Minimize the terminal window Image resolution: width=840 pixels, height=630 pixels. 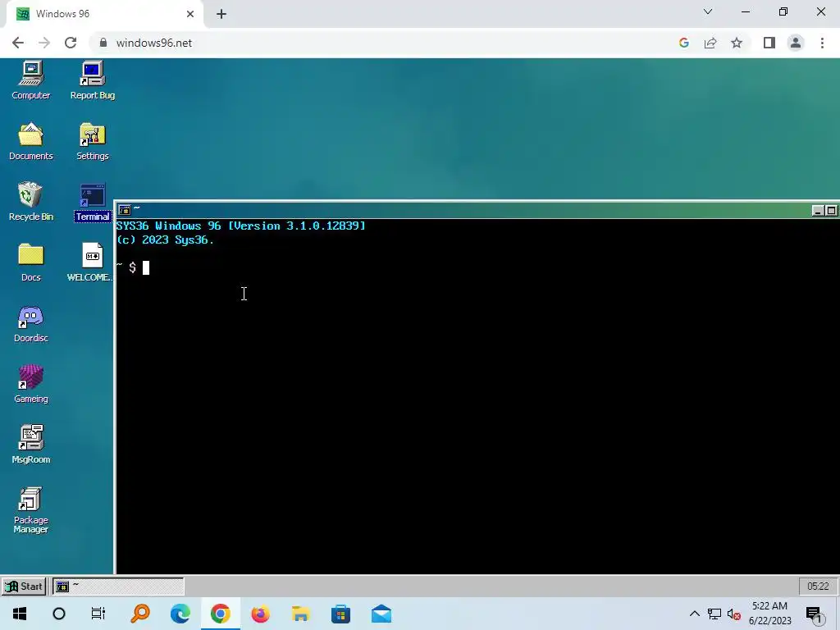coord(818,211)
